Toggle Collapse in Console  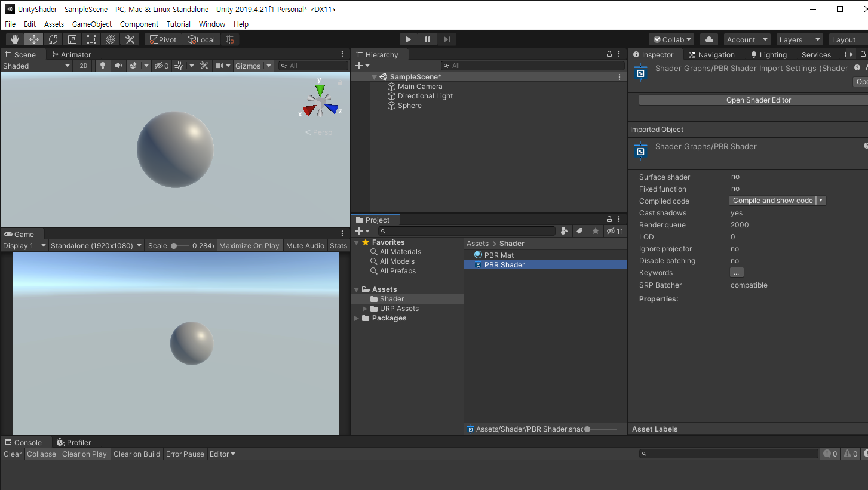[41, 454]
